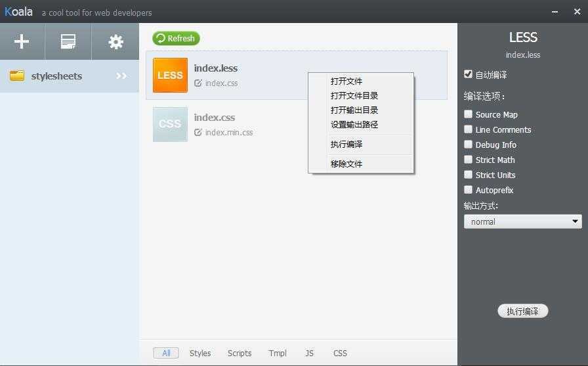Image resolution: width=588 pixels, height=366 pixels.
Task: Click the LESS heading in right panel
Action: pyautogui.click(x=523, y=37)
